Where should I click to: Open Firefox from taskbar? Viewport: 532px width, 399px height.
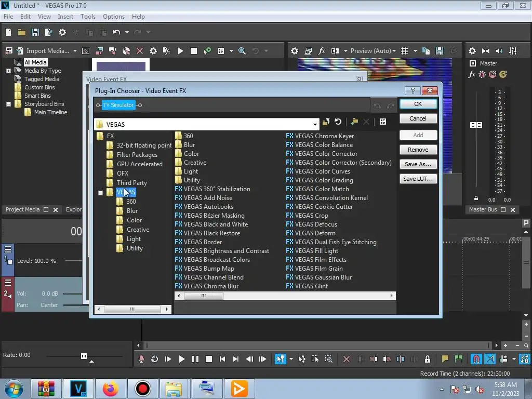click(x=111, y=389)
